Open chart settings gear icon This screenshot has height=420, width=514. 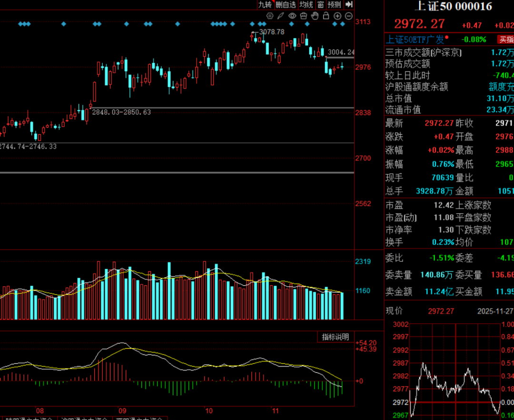(270, 16)
